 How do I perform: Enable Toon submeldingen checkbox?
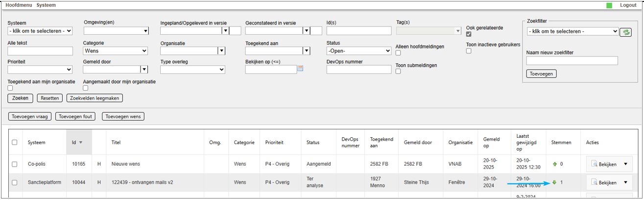[398, 72]
